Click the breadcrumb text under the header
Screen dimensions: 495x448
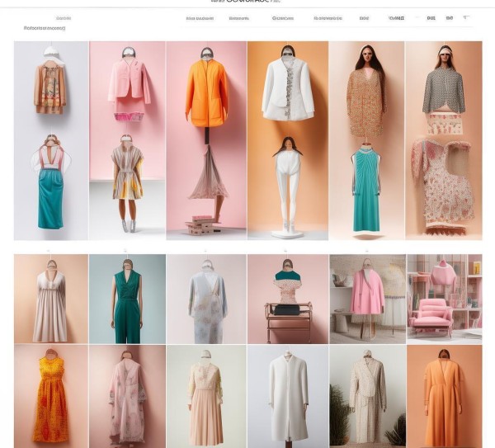point(45,28)
